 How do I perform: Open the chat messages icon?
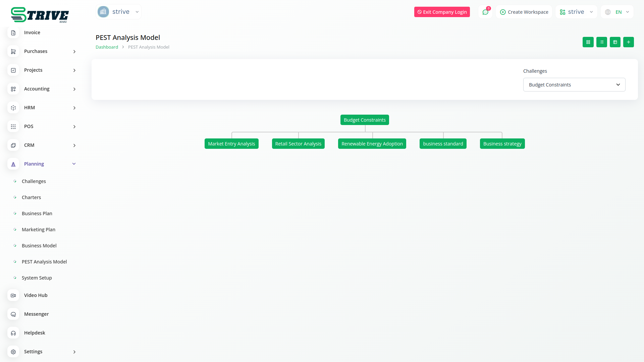pyautogui.click(x=485, y=12)
